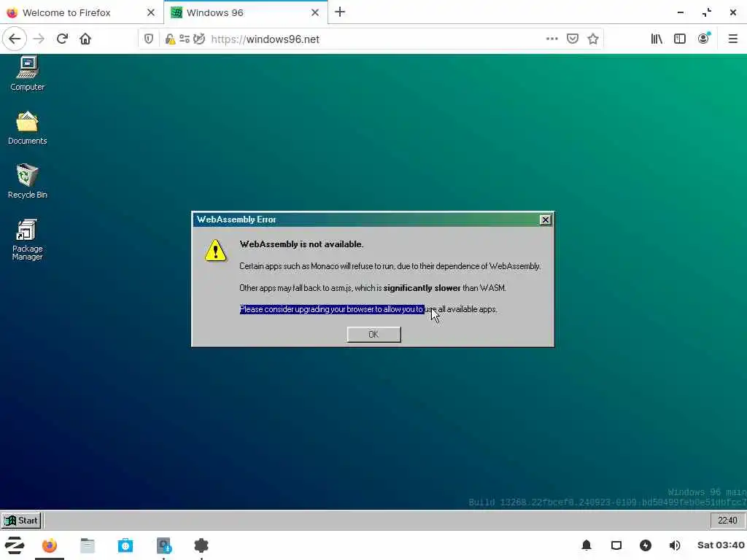Open site permissions icon in the URL bar
This screenshot has height=560, width=747.
point(185,39)
